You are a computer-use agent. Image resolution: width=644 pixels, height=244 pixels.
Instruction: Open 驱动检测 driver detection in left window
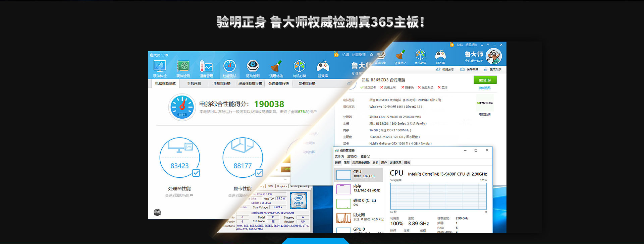pyautogui.click(x=253, y=69)
